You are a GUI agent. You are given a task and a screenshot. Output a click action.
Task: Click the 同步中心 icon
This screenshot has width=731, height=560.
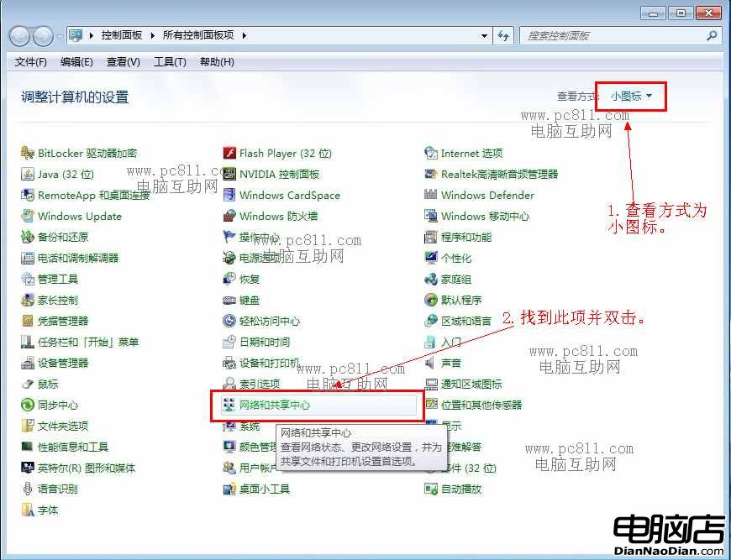[x=28, y=405]
